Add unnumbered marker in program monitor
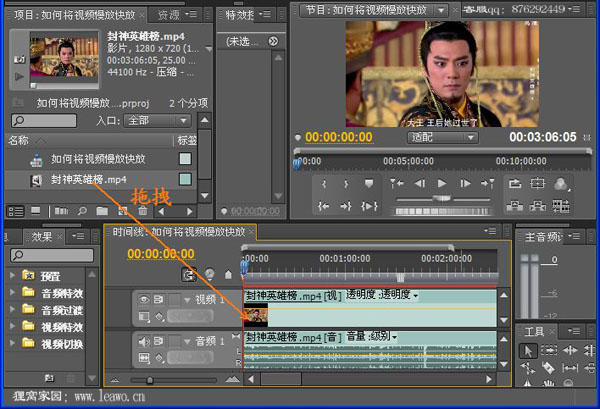This screenshot has height=409, width=600. (x=368, y=184)
